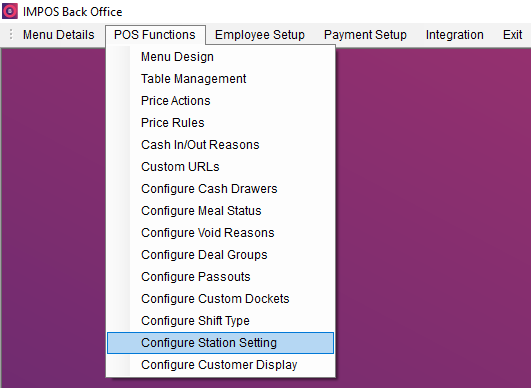Select the highlighted Configure Station Setting item
531x388 pixels.
pos(220,343)
